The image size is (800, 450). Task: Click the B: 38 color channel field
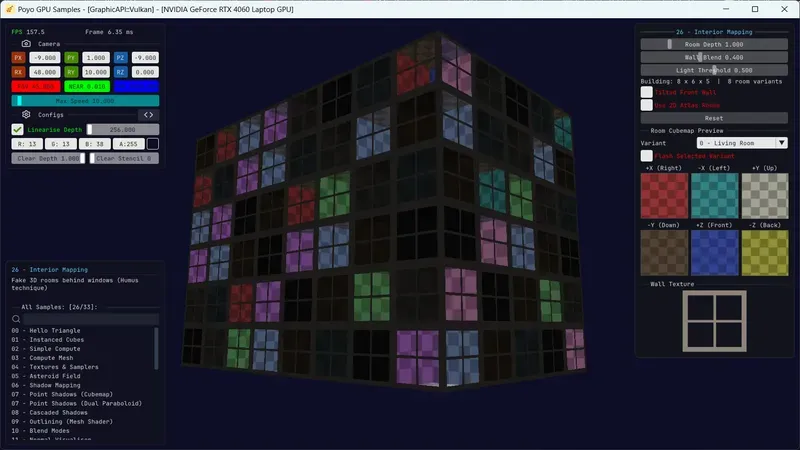coord(94,144)
